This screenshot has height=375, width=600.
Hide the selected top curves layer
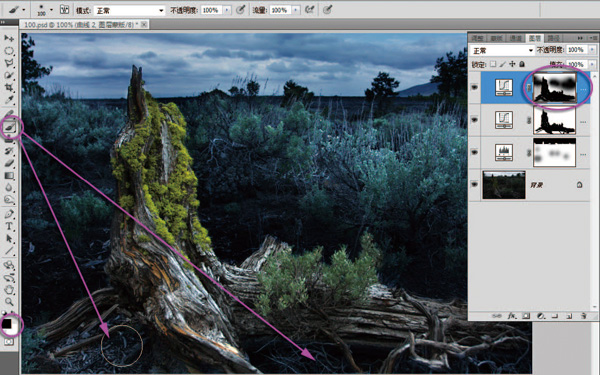(474, 87)
